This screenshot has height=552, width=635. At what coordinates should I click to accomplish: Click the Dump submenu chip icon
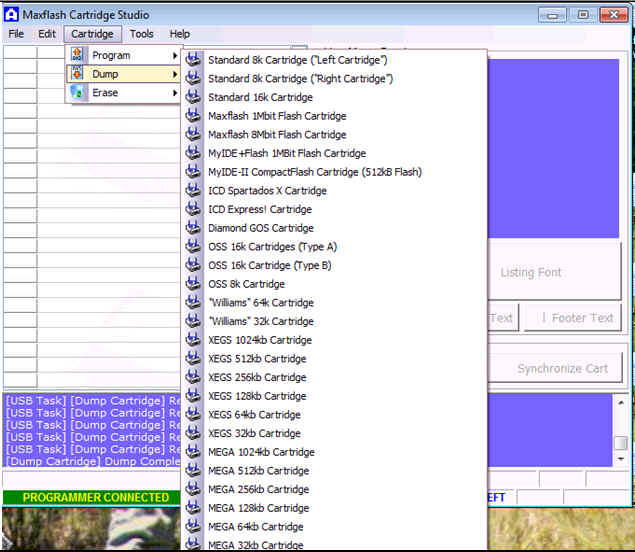click(77, 74)
